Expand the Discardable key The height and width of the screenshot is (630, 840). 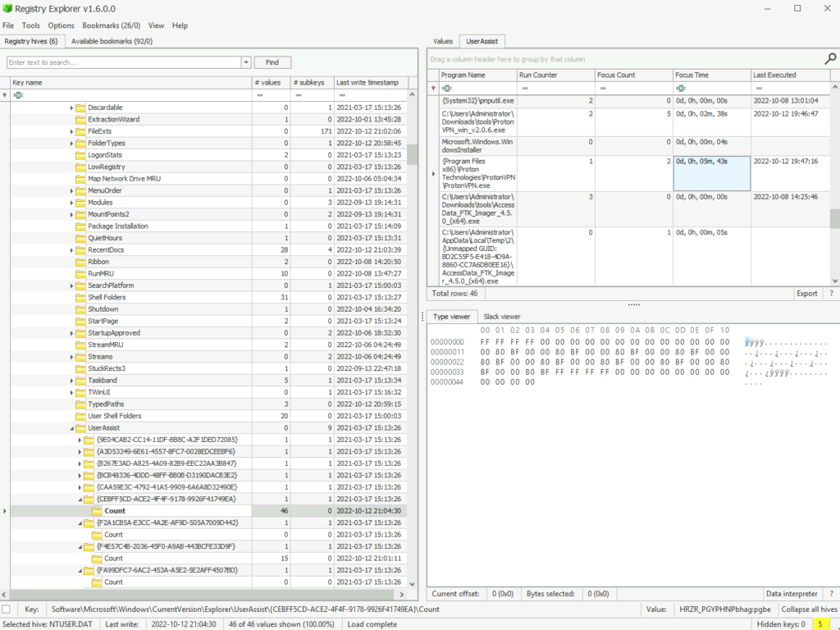(x=71, y=107)
